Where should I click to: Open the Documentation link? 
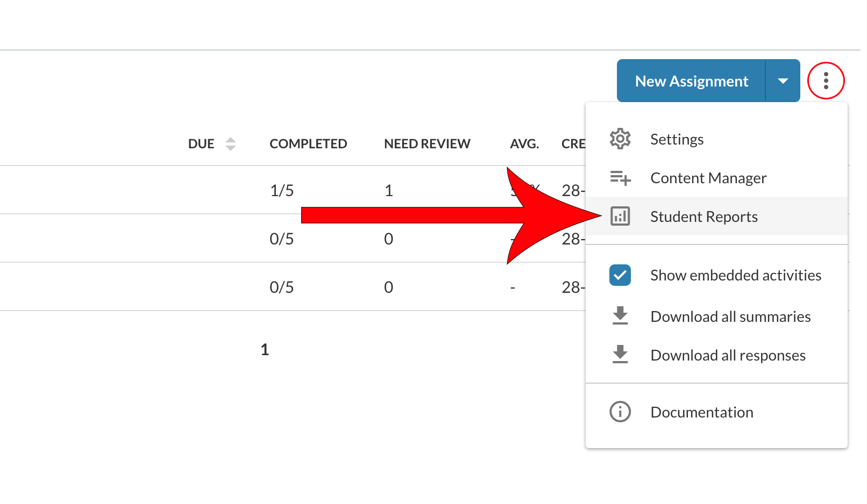[701, 412]
